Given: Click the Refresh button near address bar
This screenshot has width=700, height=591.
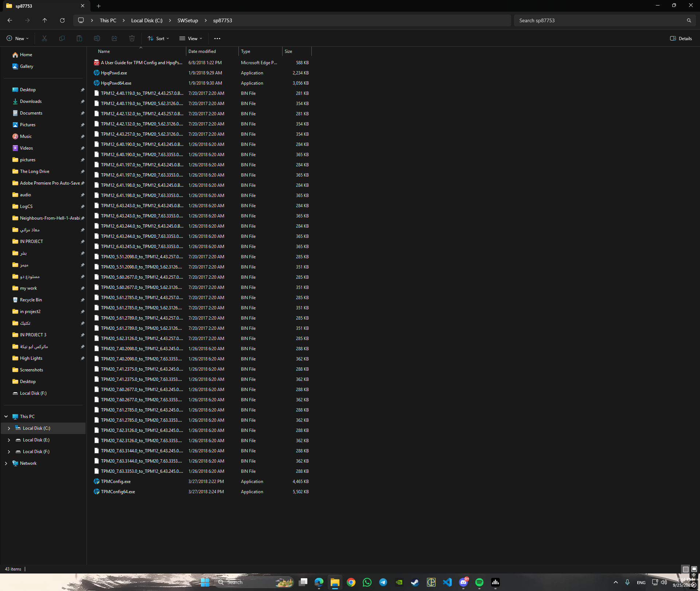Looking at the screenshot, I should tap(62, 20).
